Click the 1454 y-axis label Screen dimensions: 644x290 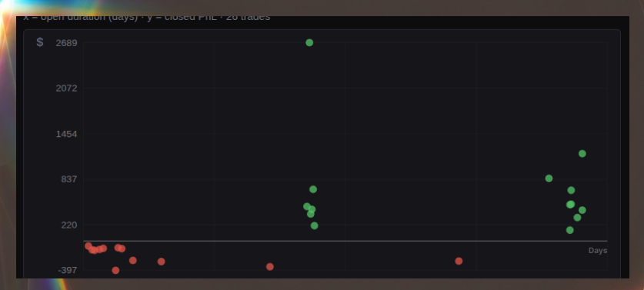(66, 134)
